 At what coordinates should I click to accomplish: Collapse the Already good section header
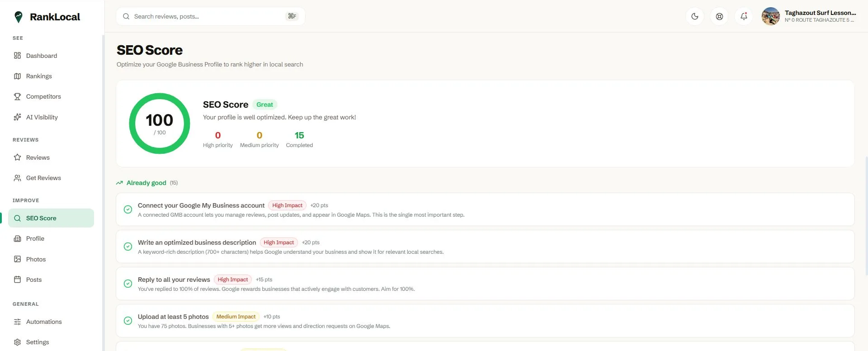tap(147, 183)
